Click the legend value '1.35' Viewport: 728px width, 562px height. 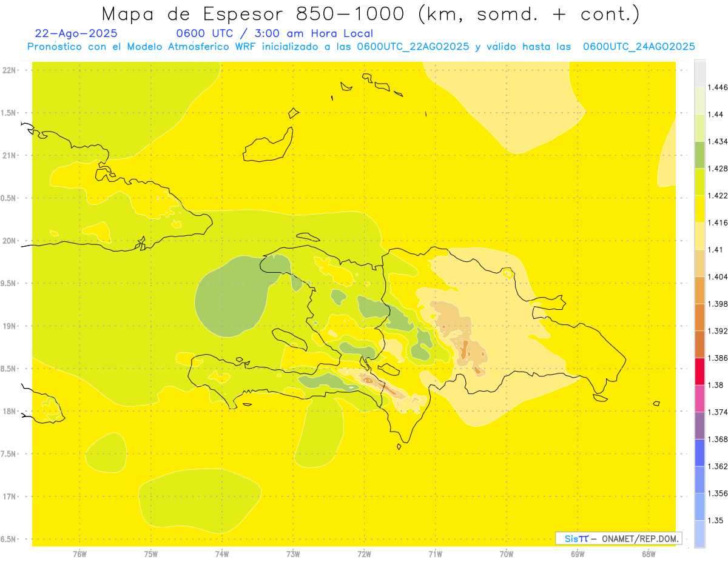[x=715, y=520]
